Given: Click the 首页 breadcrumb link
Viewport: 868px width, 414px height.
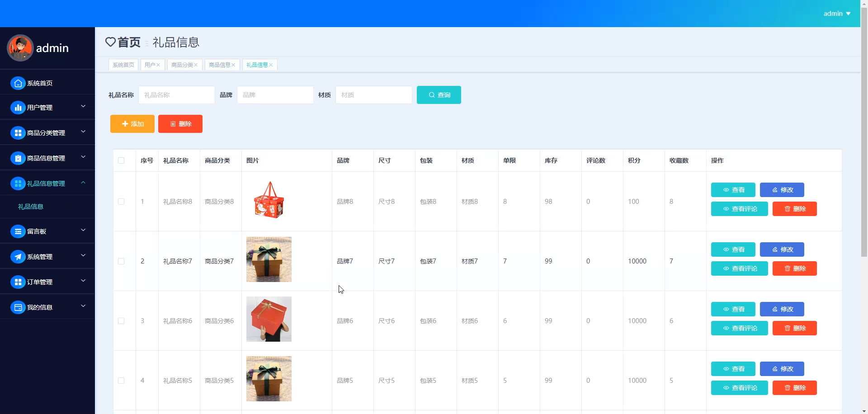Looking at the screenshot, I should (x=129, y=42).
